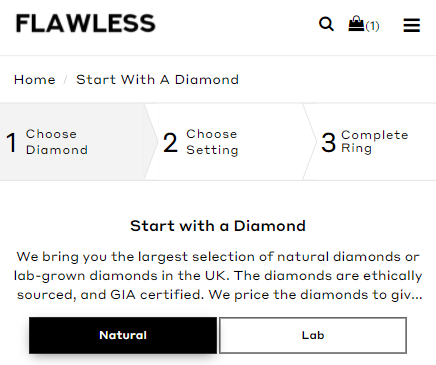Click the arrow divider after Choose Setting
436x365 pixels.
pos(310,142)
